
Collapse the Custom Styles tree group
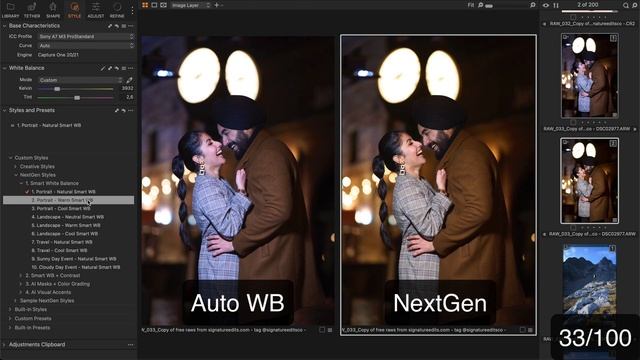[x=10, y=158]
